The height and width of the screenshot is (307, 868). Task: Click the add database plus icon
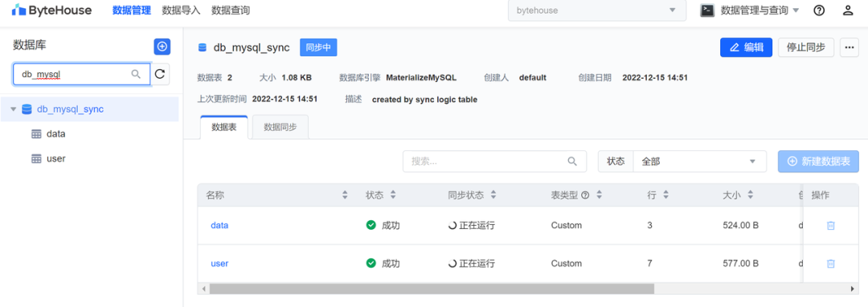point(162,47)
